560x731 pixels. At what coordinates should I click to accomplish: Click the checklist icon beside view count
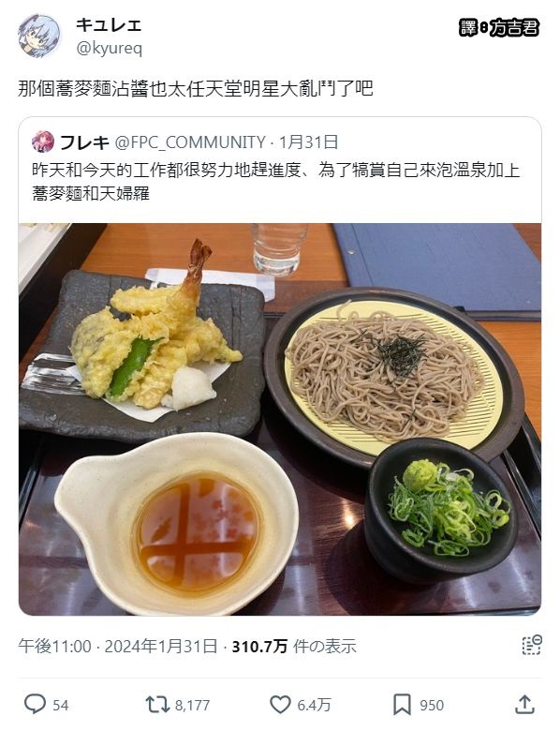[x=531, y=645]
